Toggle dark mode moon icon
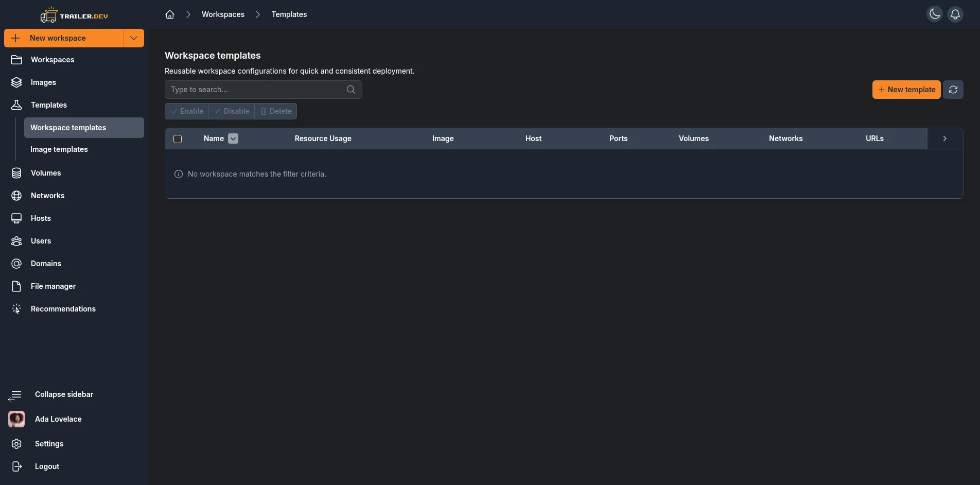The height and width of the screenshot is (485, 980). (935, 14)
